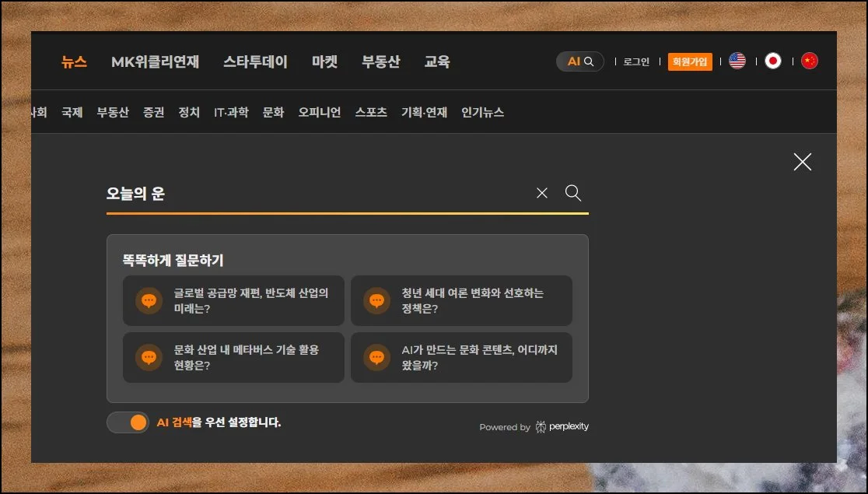The image size is (868, 494).
Task: Open the MK위클리연재 menu
Action: (x=155, y=62)
